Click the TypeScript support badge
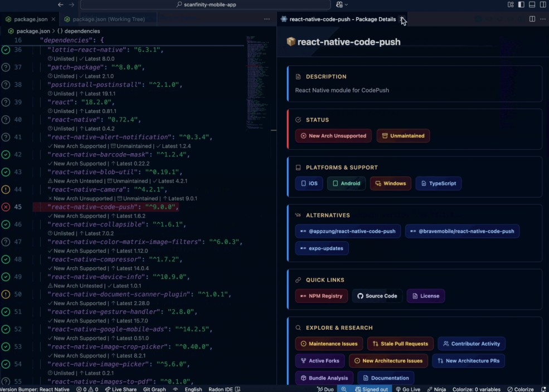This screenshot has height=392, width=549. click(438, 183)
